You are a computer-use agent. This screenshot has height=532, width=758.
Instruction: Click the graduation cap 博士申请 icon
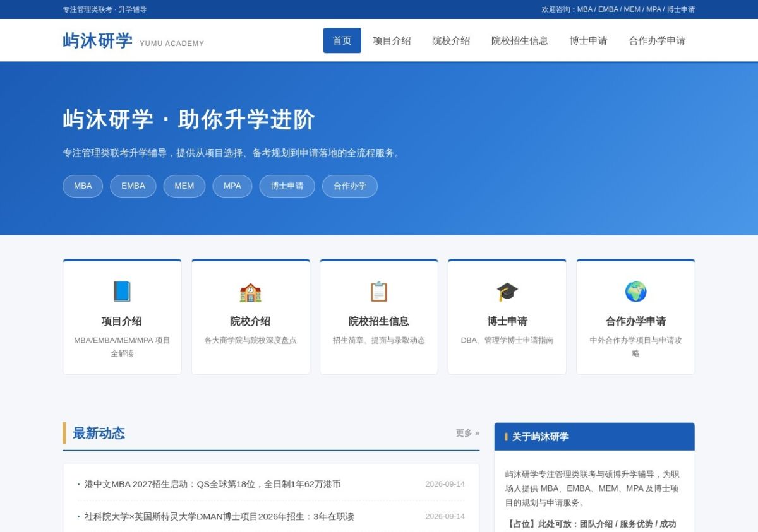click(x=507, y=292)
